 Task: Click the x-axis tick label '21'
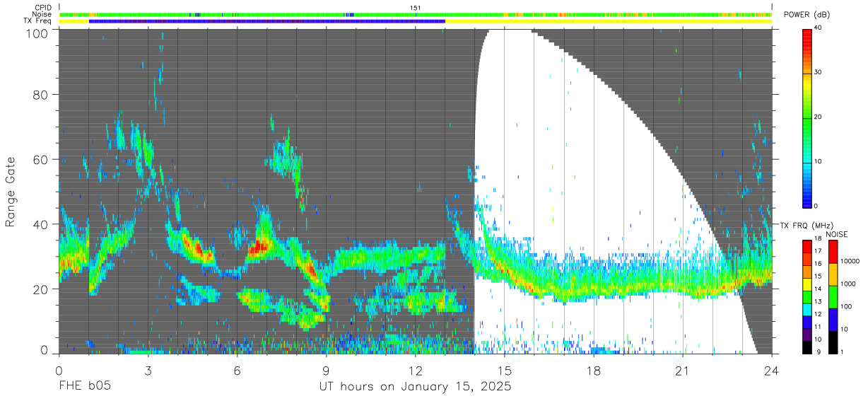pos(683,370)
